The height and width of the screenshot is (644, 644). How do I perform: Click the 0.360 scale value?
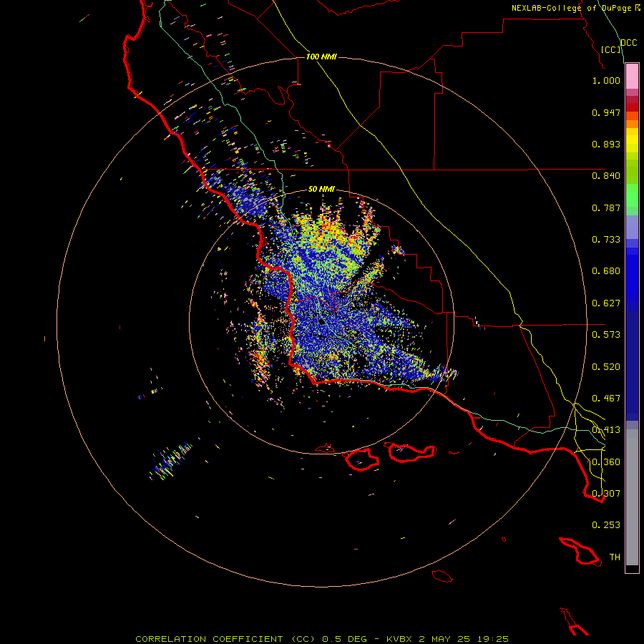[606, 462]
